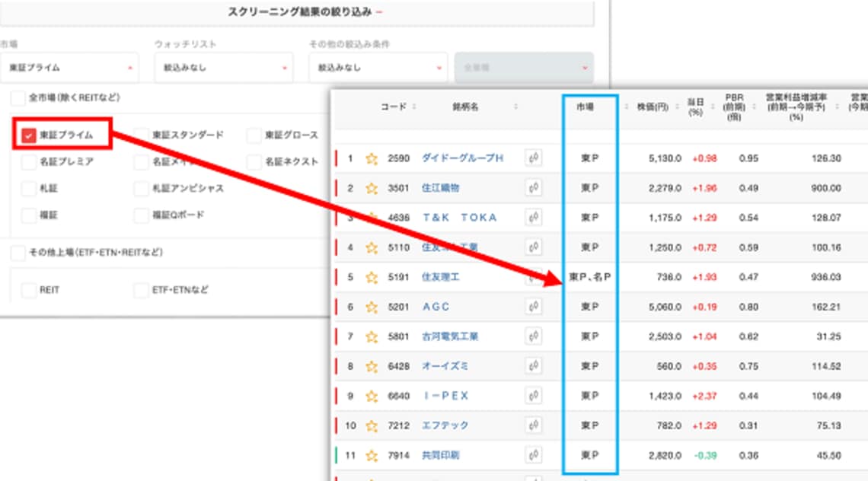Select stock code 2590
This screenshot has width=868, height=481.
coord(398,158)
